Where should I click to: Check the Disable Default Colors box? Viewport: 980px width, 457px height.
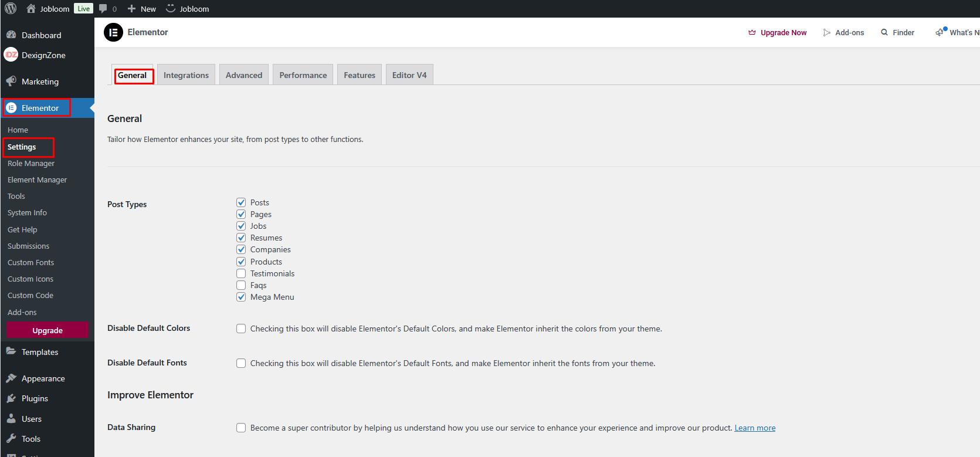(241, 329)
